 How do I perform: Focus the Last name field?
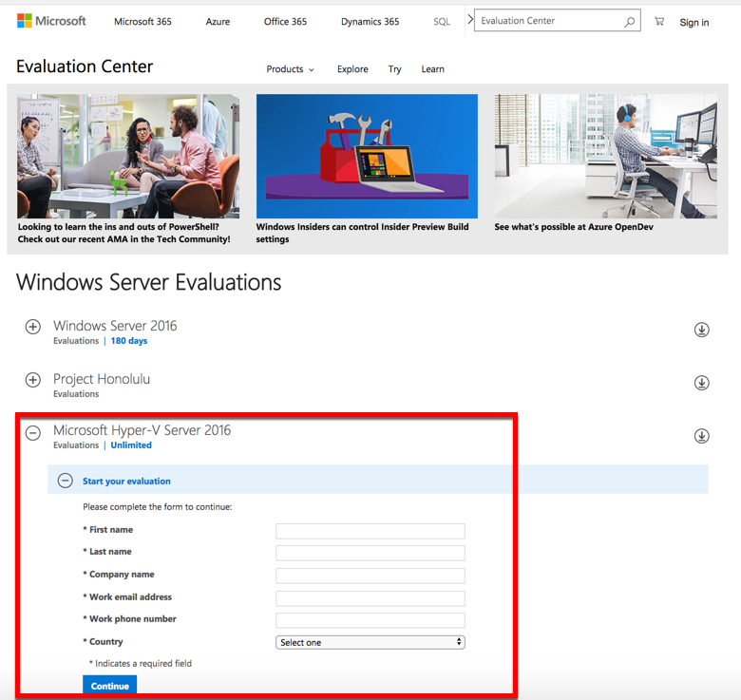[x=370, y=553]
